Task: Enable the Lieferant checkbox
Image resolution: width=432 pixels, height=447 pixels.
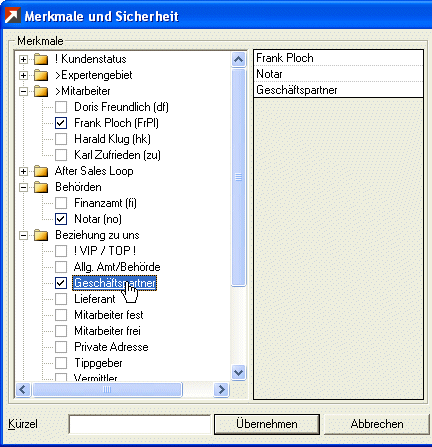Action: coord(61,299)
